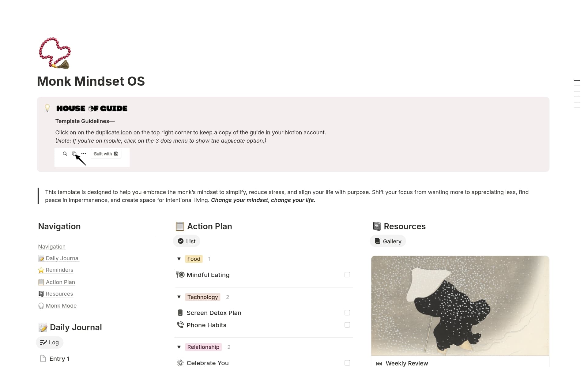Image resolution: width=588 pixels, height=367 pixels.
Task: Check the Celebrate You checkbox
Action: tap(347, 363)
